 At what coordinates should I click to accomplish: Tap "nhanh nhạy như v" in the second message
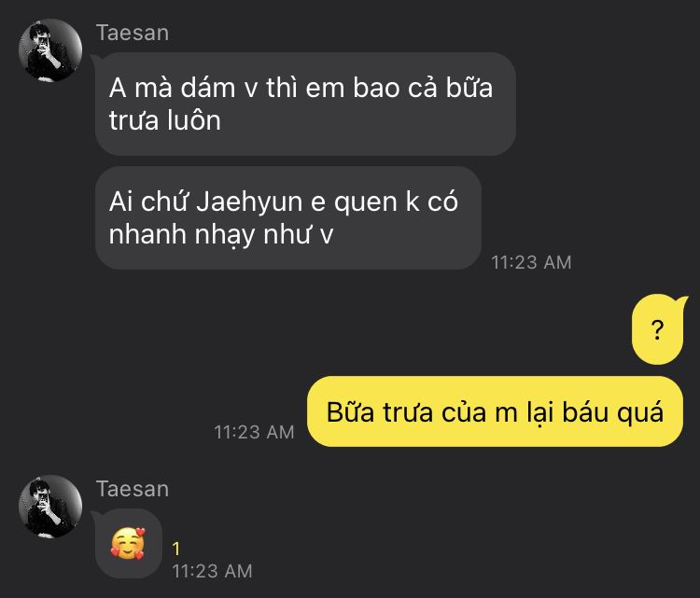pos(221,235)
